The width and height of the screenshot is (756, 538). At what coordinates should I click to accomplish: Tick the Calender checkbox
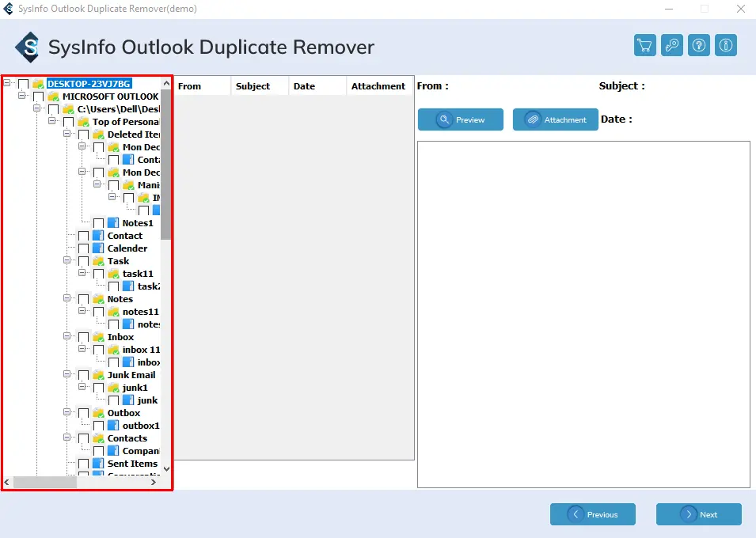83,248
